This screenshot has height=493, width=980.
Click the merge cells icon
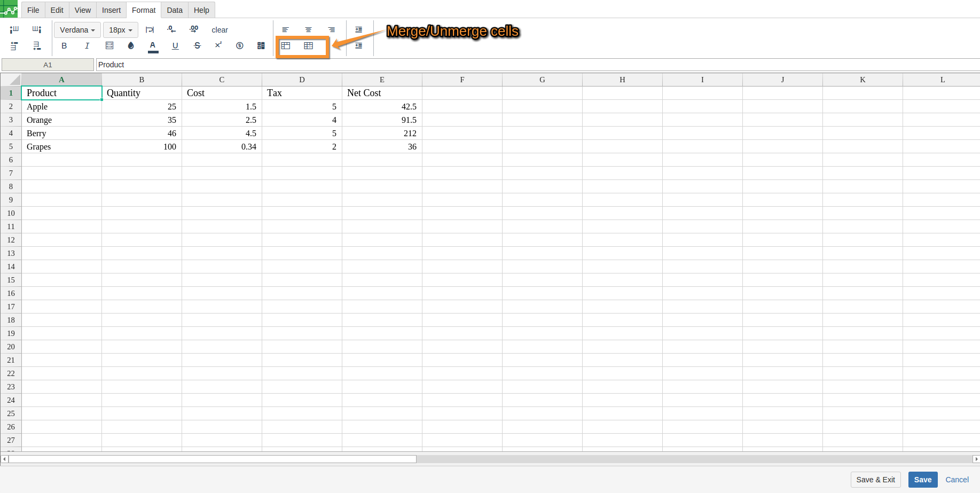coord(286,46)
